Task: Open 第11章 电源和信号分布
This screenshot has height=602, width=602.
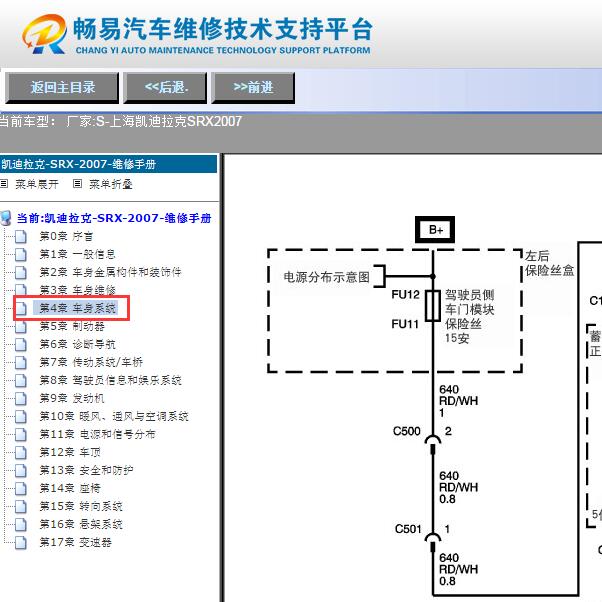Action: click(98, 434)
